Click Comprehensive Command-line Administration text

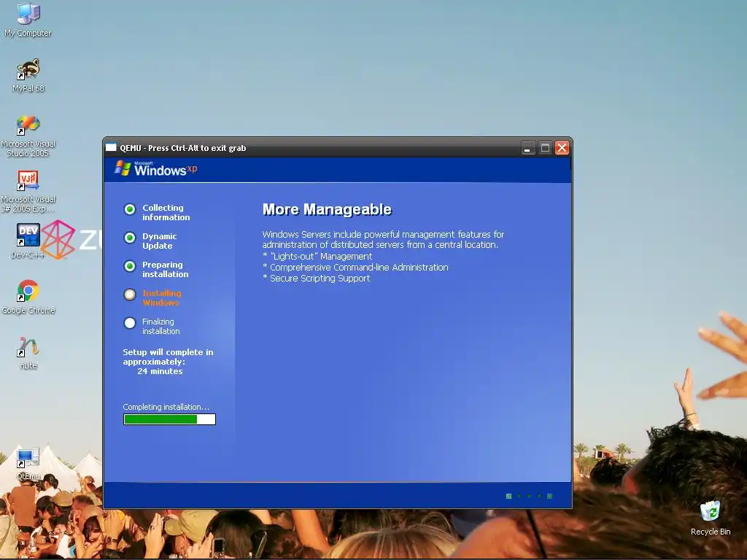355,267
